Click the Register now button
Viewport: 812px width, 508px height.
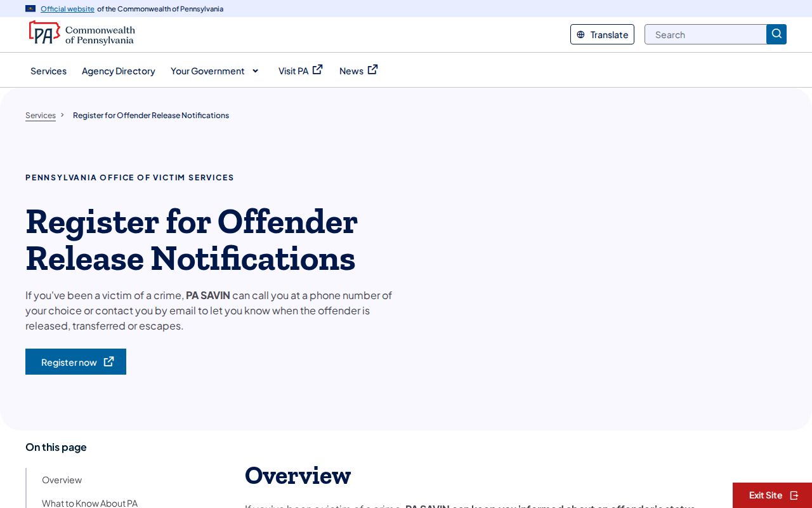(x=75, y=362)
